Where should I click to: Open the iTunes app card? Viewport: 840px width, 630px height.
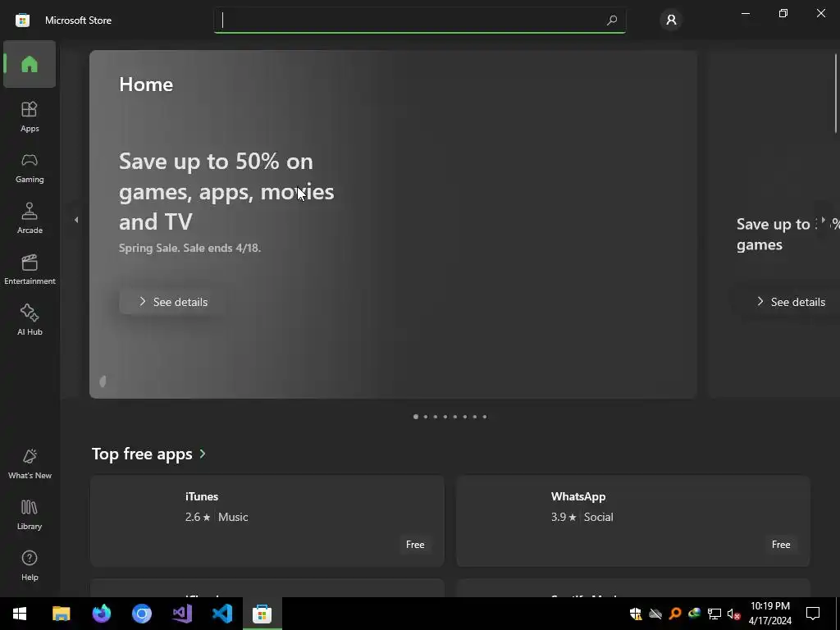coord(267,521)
